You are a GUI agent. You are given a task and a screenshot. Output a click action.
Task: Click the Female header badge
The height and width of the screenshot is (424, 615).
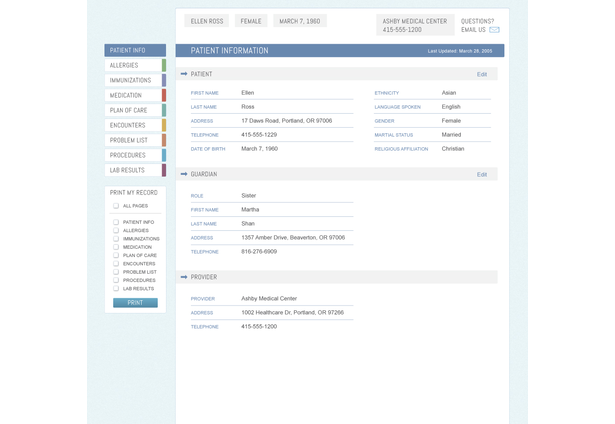tap(251, 21)
